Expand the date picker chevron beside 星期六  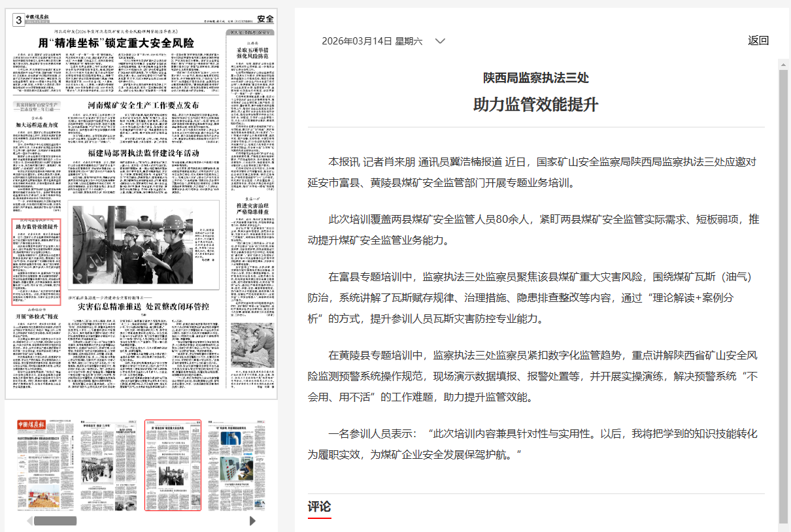440,41
